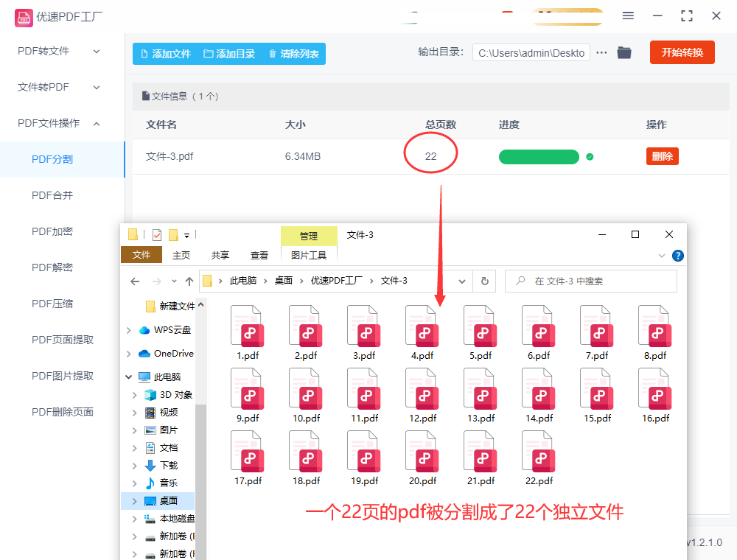Switch to the 查看 ribbon tab
The width and height of the screenshot is (737, 560).
pos(259,255)
